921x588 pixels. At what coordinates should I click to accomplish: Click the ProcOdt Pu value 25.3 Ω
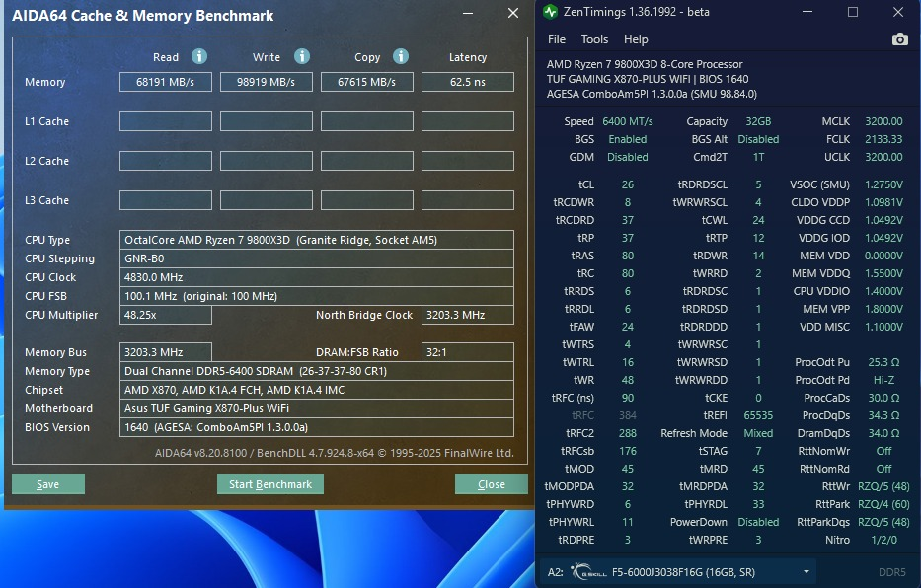[x=883, y=362]
